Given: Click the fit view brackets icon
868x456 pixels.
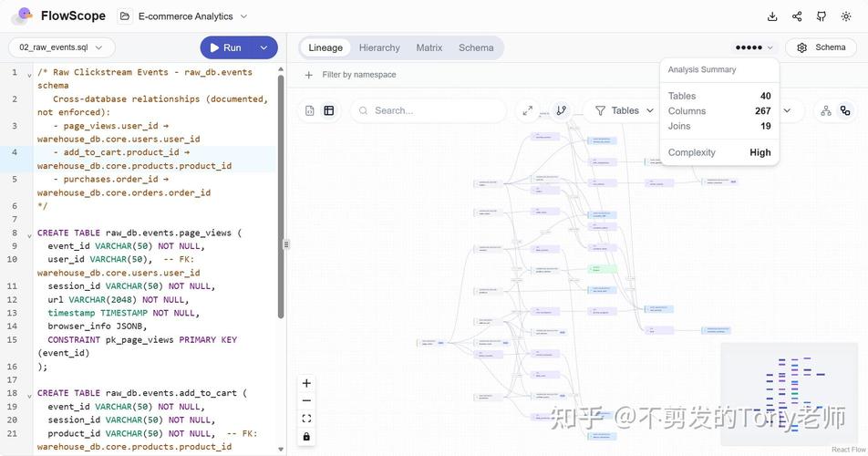Looking at the screenshot, I should tap(306, 419).
